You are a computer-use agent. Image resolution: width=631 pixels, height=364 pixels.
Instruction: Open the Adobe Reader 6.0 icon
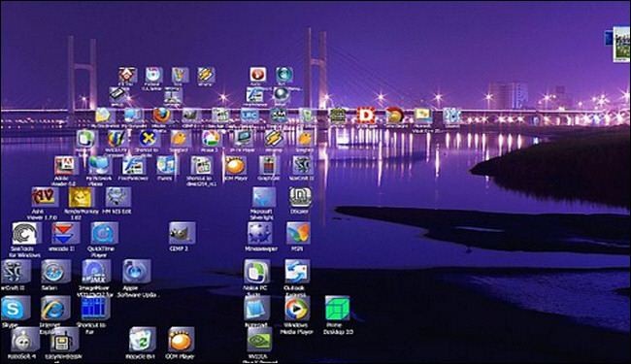65,166
